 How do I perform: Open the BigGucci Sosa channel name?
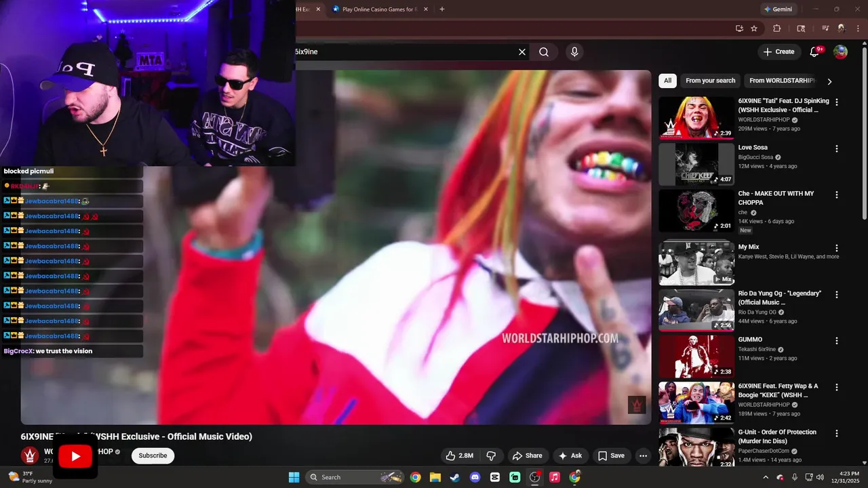coord(755,157)
